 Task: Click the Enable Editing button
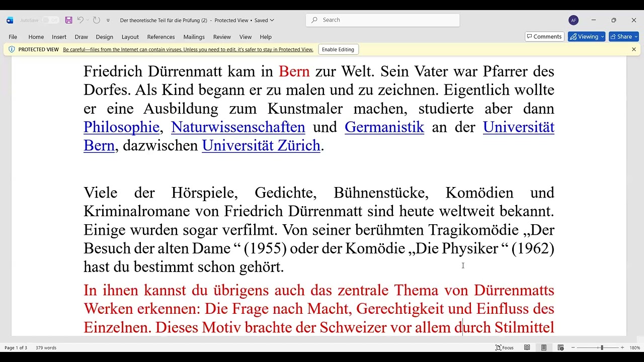pos(338,49)
